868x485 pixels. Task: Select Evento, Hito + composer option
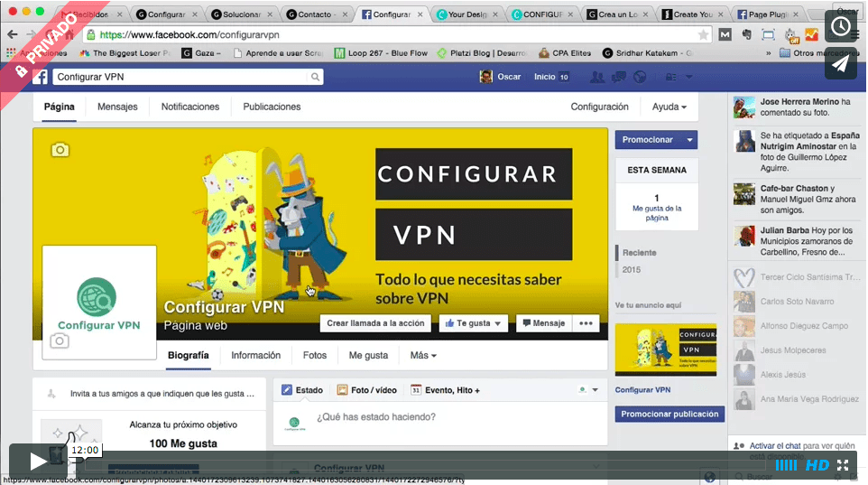pyautogui.click(x=446, y=390)
